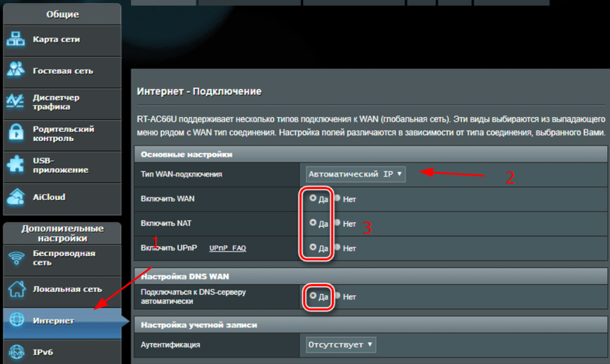Go to Беспроводная сеть settings
This screenshot has height=364, width=610.
[62, 260]
